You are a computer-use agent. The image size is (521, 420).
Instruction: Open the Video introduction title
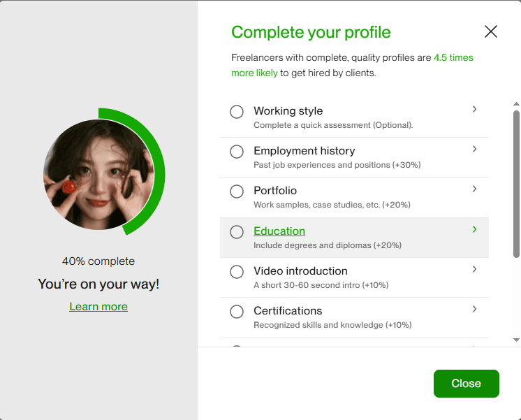coord(300,271)
